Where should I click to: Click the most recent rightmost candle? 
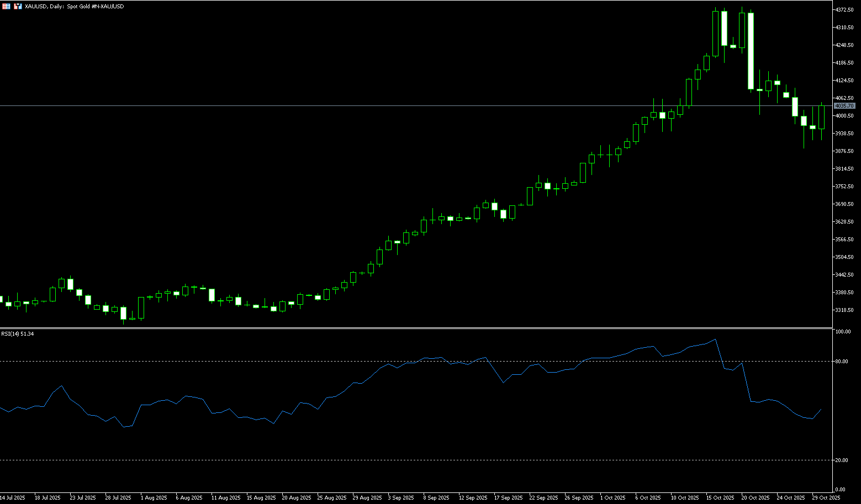[821, 117]
